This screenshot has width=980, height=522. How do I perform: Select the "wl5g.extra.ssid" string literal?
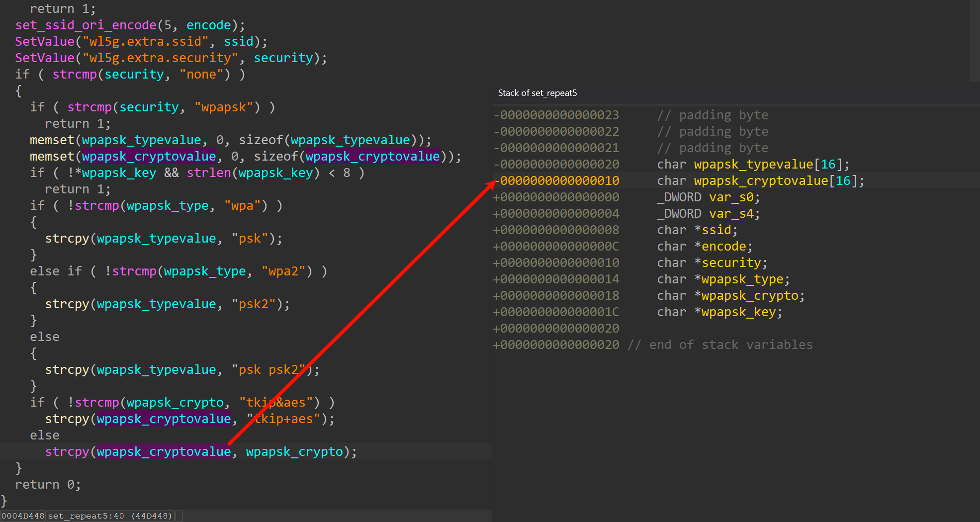click(145, 41)
